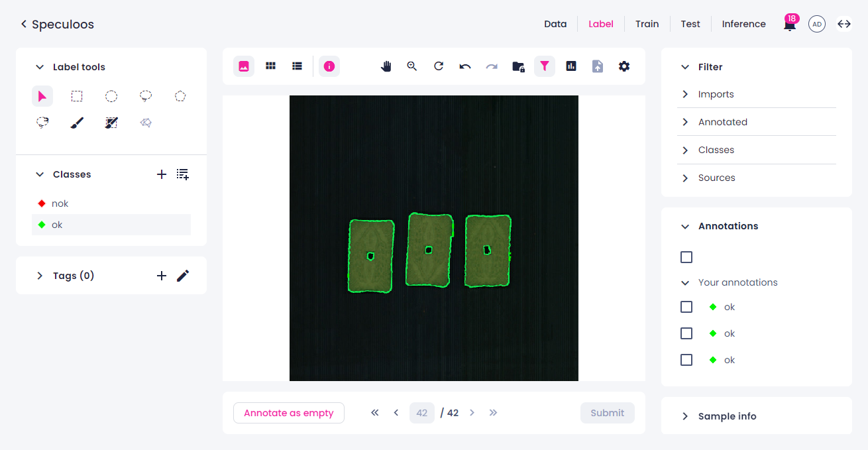Viewport: 868px width, 450px height.
Task: Select the lasso label tool
Action: (146, 97)
